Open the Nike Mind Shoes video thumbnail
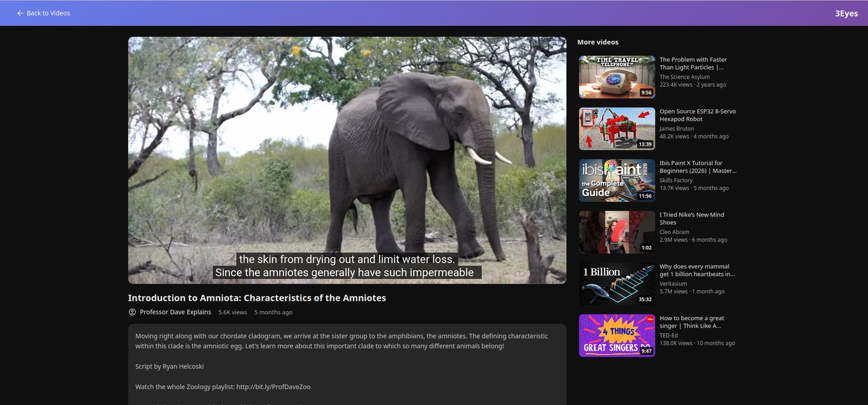 pos(617,232)
